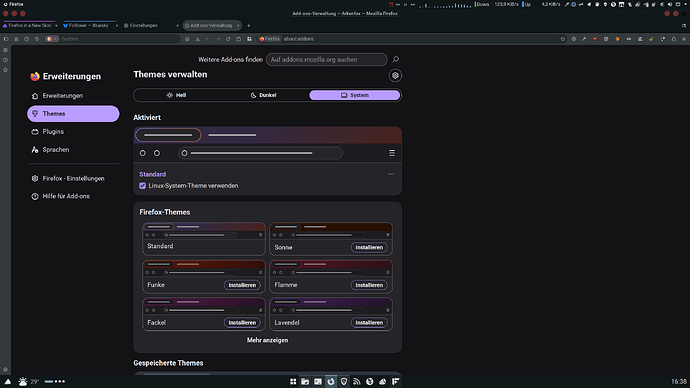The height and width of the screenshot is (388, 690).
Task: Click the orange diamond extension icon
Action: click(x=617, y=39)
